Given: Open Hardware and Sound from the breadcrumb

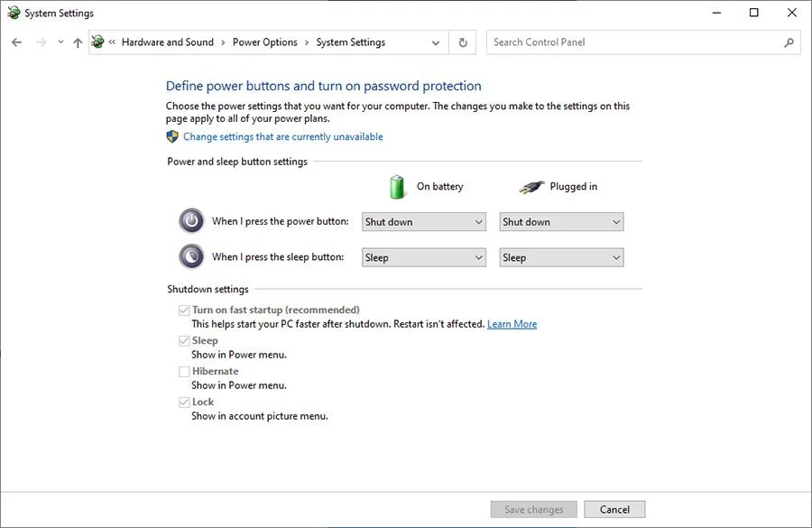Looking at the screenshot, I should click(x=168, y=42).
